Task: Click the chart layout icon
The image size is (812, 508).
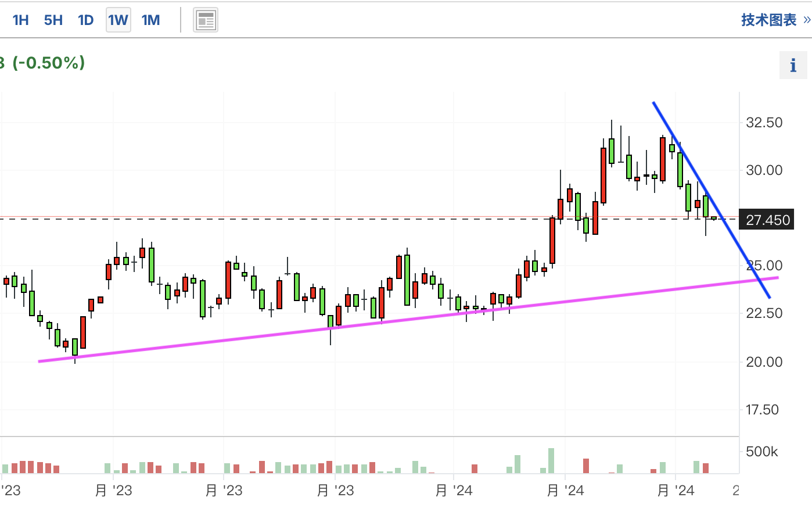Action: (206, 20)
